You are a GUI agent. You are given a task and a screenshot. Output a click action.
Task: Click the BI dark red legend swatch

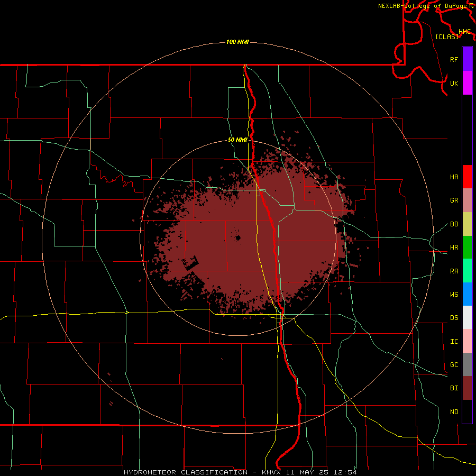[x=467, y=388]
